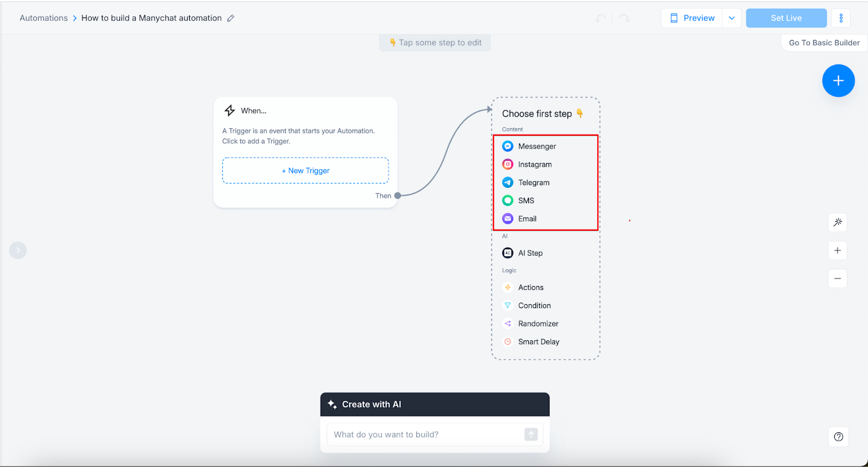Click the Condition filter icon

point(508,305)
